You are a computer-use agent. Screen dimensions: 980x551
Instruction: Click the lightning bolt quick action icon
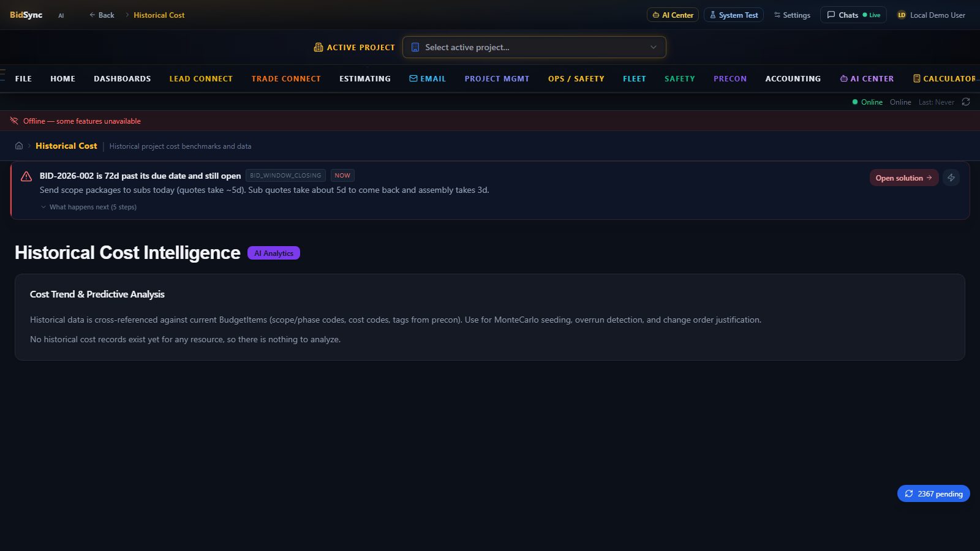[951, 178]
